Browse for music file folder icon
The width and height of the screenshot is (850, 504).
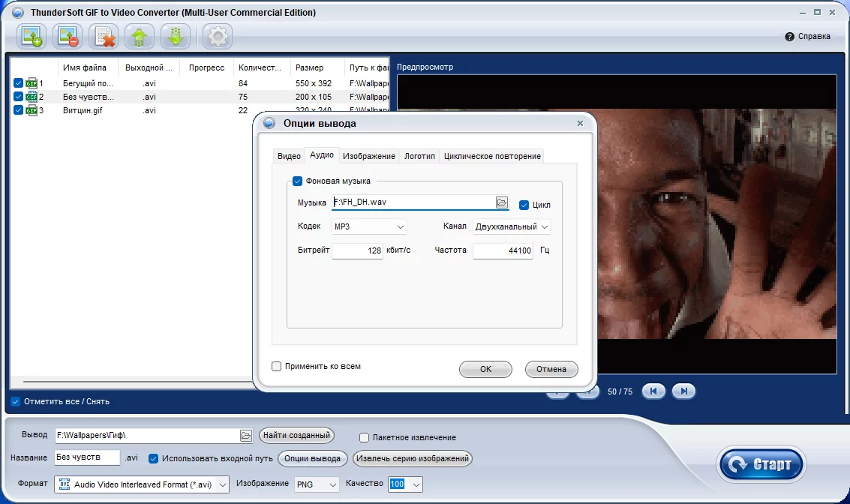coord(502,202)
